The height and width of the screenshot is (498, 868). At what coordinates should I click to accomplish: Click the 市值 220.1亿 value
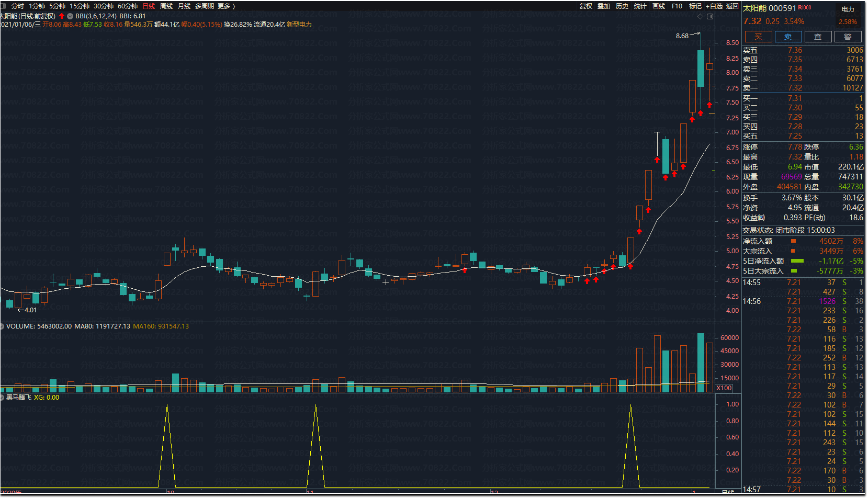tap(851, 167)
